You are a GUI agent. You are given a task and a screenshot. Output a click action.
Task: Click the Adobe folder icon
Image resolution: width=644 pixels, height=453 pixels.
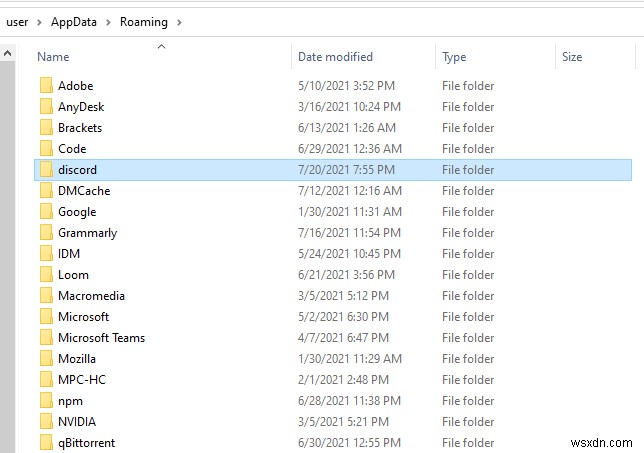tap(46, 85)
